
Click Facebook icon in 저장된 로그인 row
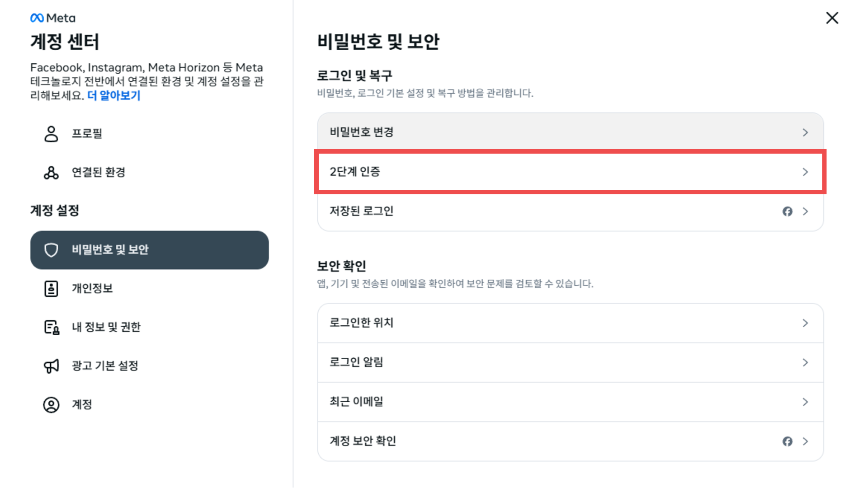click(x=788, y=211)
